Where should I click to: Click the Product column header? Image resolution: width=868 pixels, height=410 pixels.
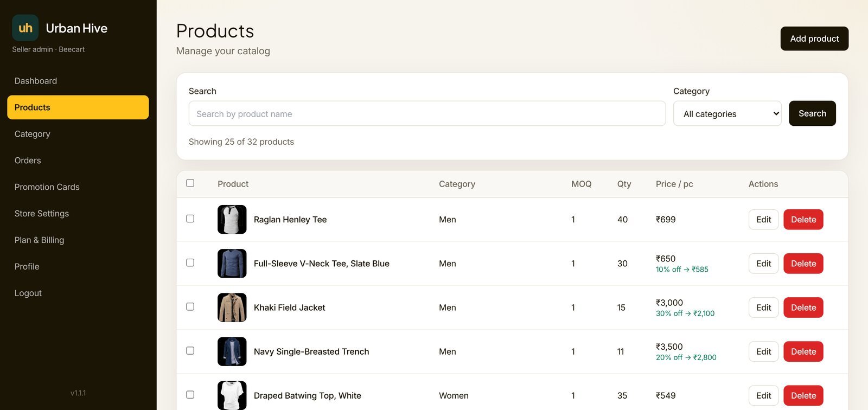tap(233, 184)
